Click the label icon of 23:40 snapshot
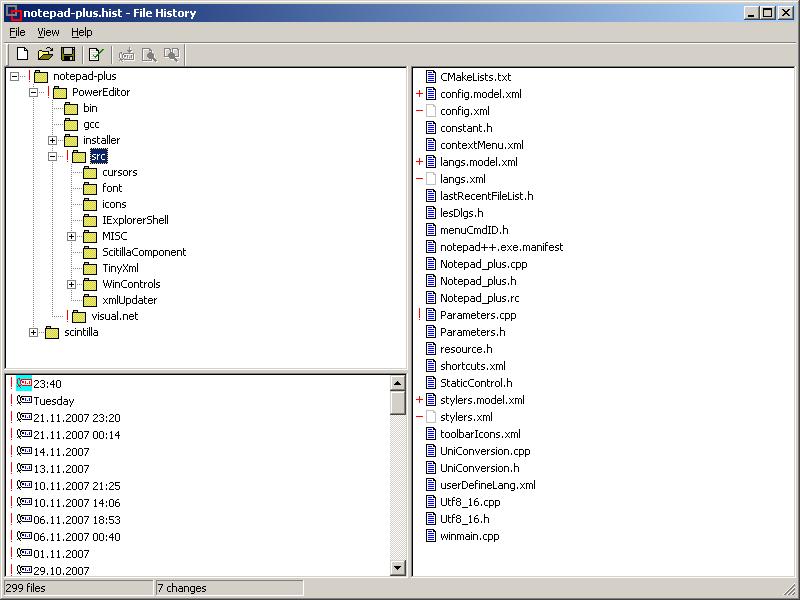Image resolution: width=800 pixels, height=600 pixels. point(24,383)
